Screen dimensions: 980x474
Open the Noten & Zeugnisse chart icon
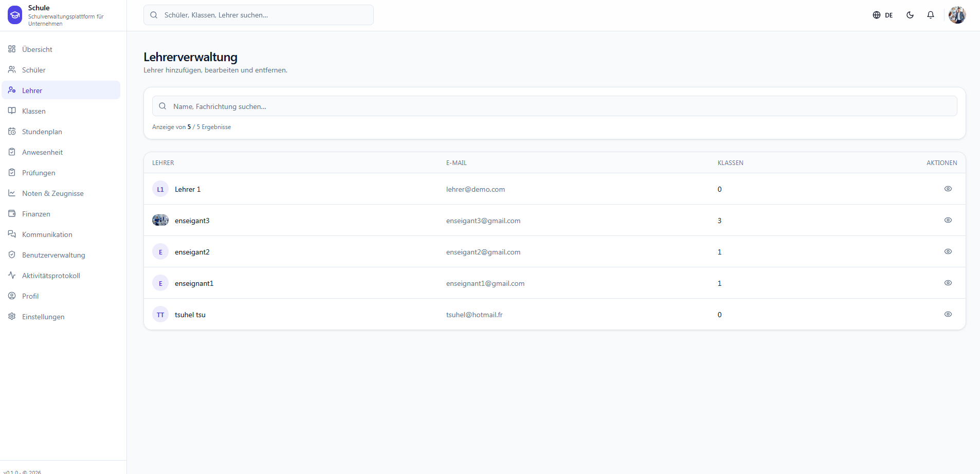12,193
